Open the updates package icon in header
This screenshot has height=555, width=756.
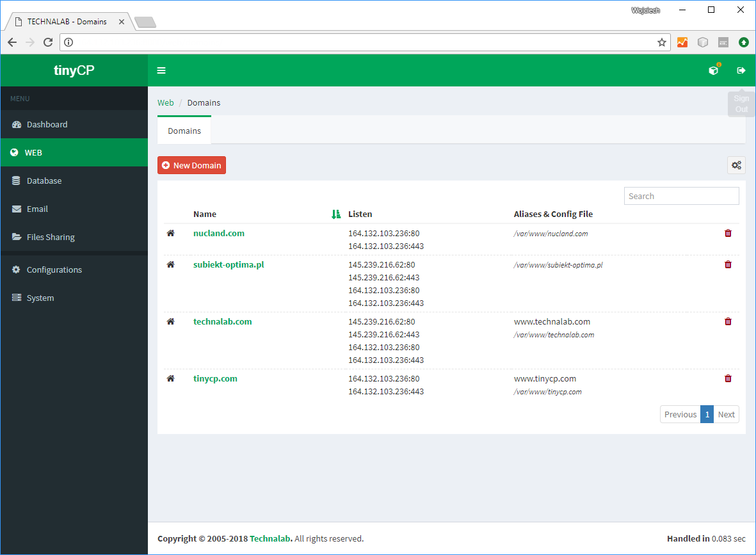714,70
